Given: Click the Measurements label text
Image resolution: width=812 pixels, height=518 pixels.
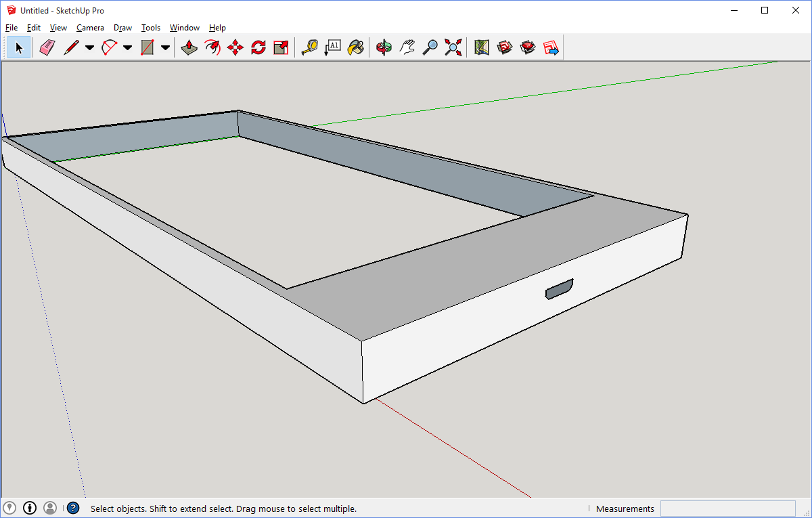Looking at the screenshot, I should click(625, 509).
